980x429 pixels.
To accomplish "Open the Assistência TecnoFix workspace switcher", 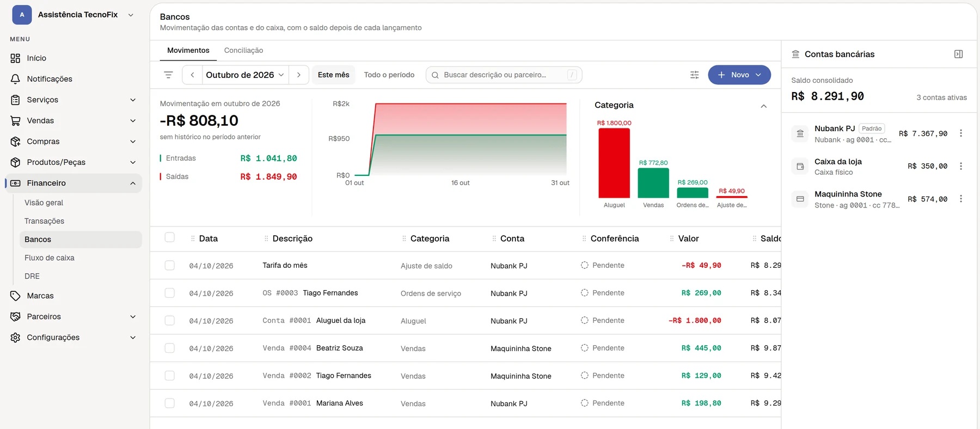I will tap(73, 15).
